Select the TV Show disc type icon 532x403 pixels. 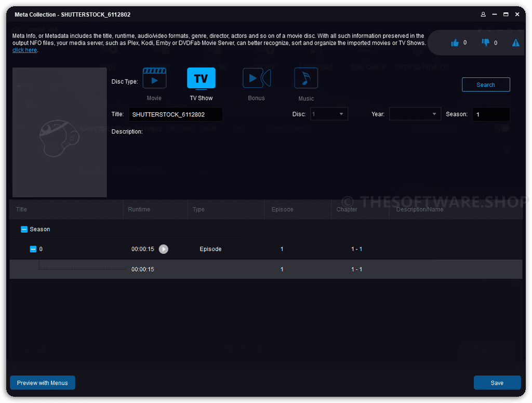(201, 78)
